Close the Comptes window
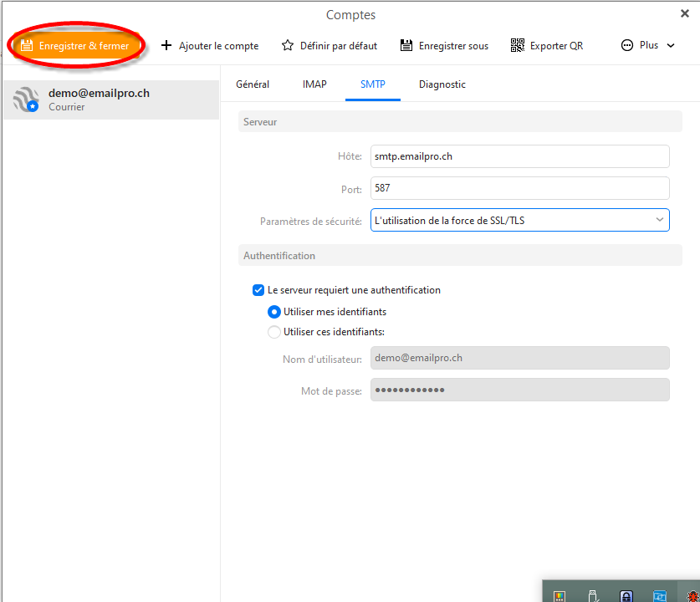This screenshot has width=700, height=602. point(685,13)
